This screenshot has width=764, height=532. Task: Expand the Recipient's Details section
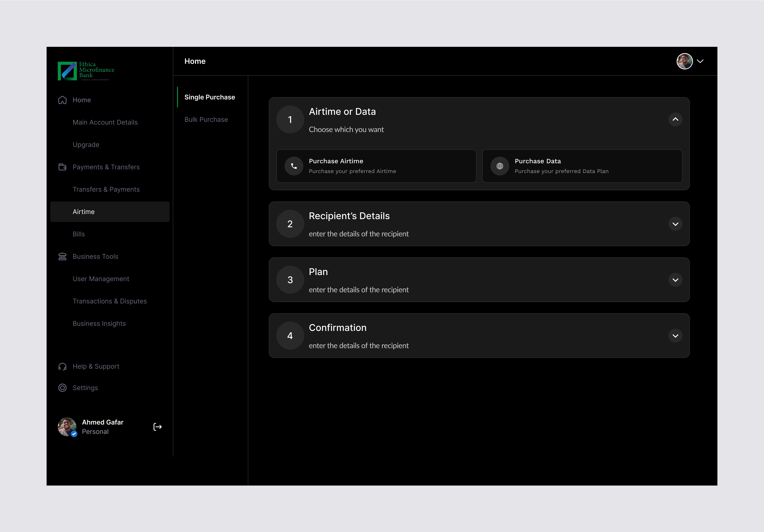[x=675, y=224]
